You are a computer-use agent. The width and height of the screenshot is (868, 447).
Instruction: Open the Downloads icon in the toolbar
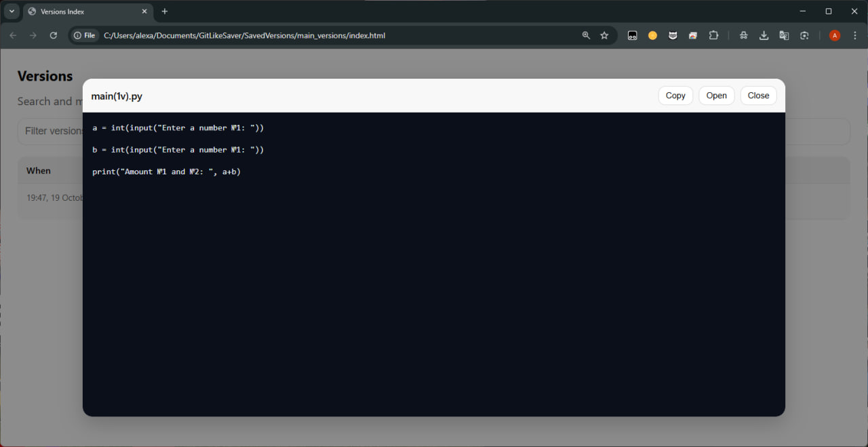coord(764,35)
